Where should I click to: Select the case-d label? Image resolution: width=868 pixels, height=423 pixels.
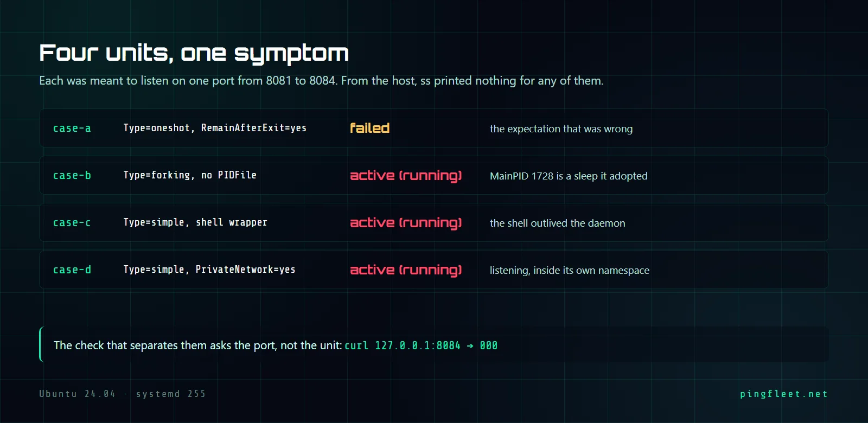coord(72,270)
